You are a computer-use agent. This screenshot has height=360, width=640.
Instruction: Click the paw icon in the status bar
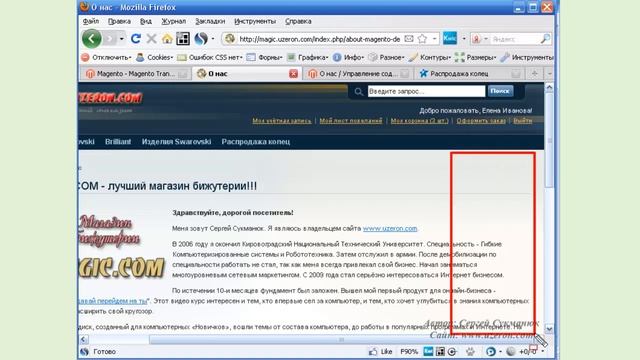pyautogui.click(x=470, y=351)
